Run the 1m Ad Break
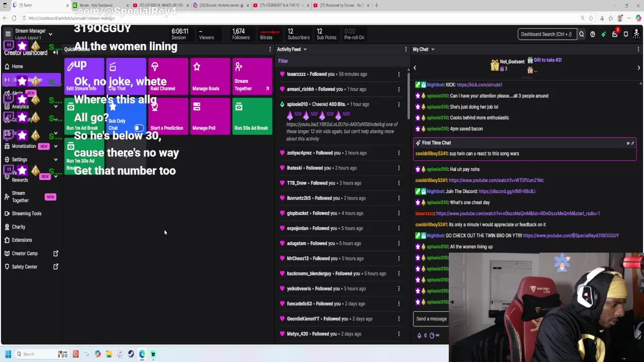The height and width of the screenshot is (362, 644). click(84, 116)
